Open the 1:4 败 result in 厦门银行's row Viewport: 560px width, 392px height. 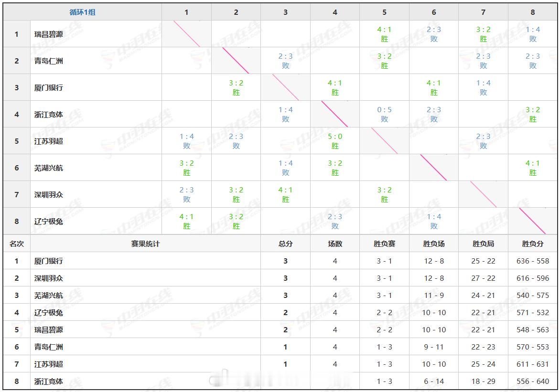point(483,87)
